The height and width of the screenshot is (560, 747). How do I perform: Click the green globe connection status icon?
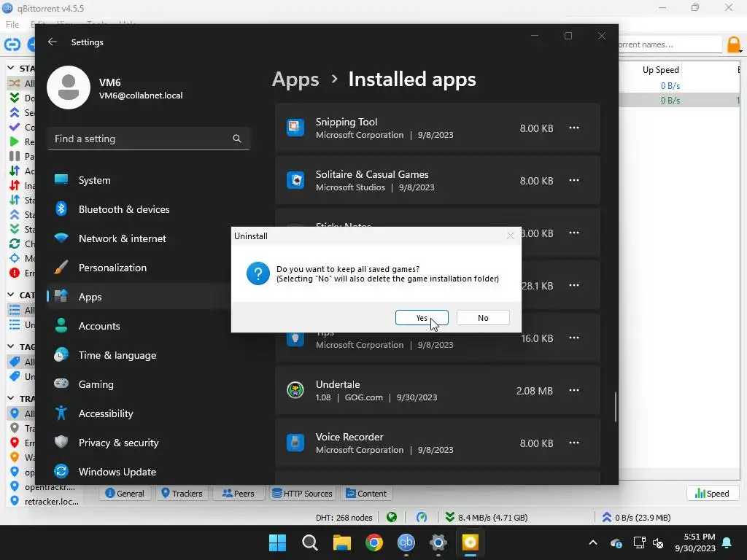point(392,517)
